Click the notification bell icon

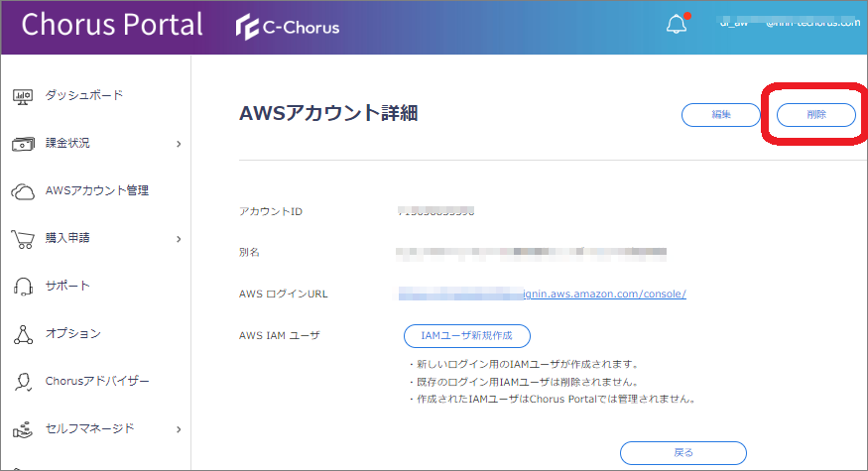(678, 25)
